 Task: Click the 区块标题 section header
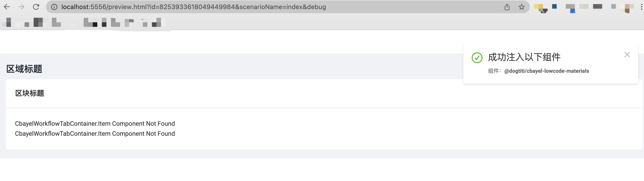coord(30,93)
